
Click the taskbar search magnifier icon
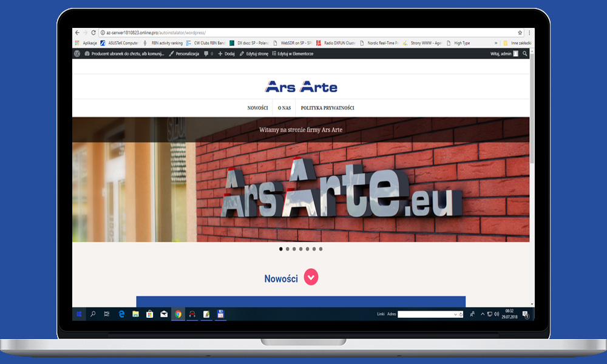pos(93,314)
